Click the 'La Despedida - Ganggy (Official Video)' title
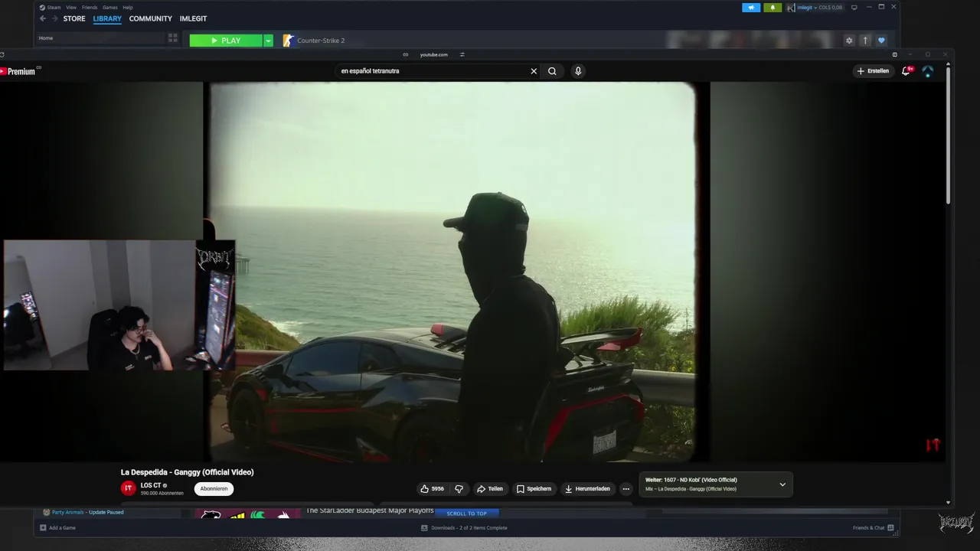980x551 pixels. point(188,472)
